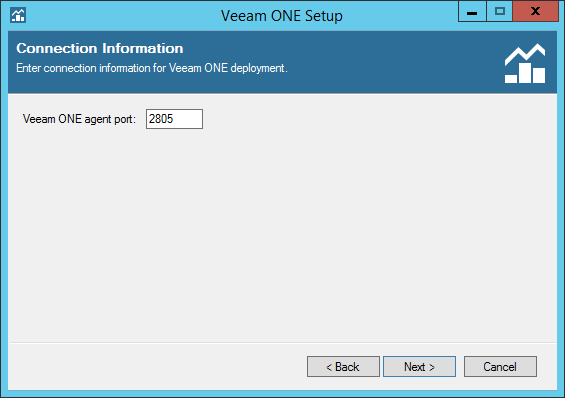Click the "Connection Information" heading
The height and width of the screenshot is (398, 565).
[x=100, y=48]
